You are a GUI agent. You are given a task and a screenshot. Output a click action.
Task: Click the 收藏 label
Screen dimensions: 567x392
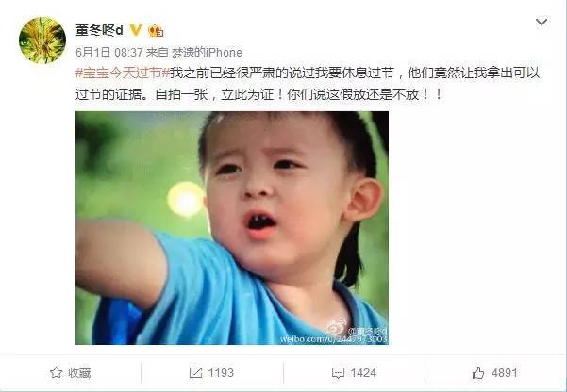(x=79, y=373)
